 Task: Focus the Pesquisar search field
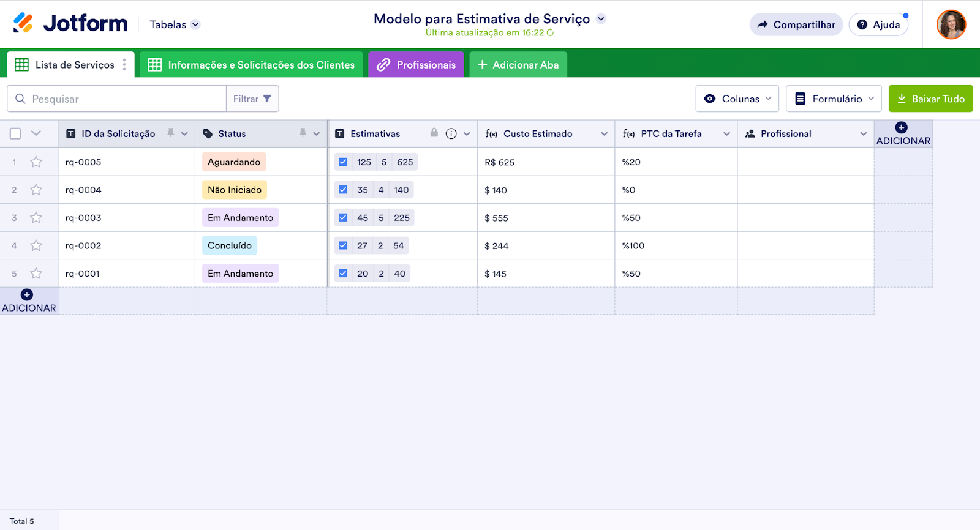coord(116,99)
